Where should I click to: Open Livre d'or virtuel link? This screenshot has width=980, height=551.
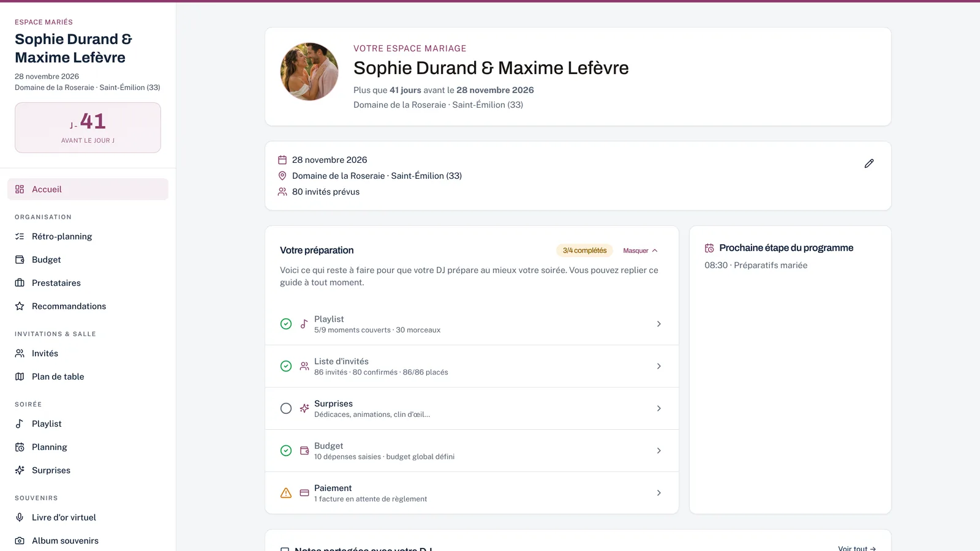(88, 517)
